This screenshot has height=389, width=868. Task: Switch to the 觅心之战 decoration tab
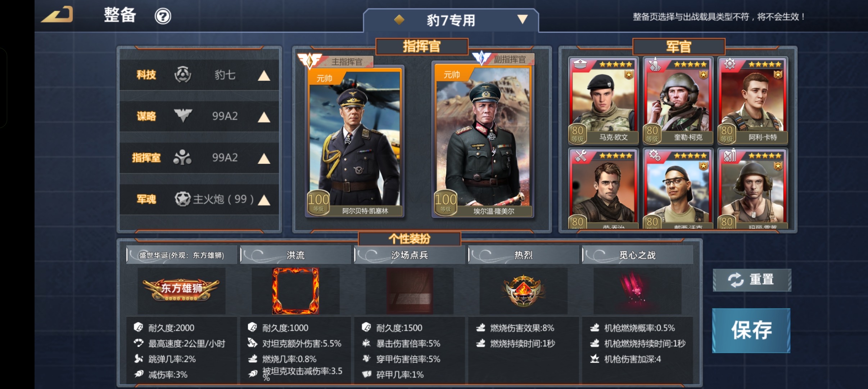tap(637, 255)
